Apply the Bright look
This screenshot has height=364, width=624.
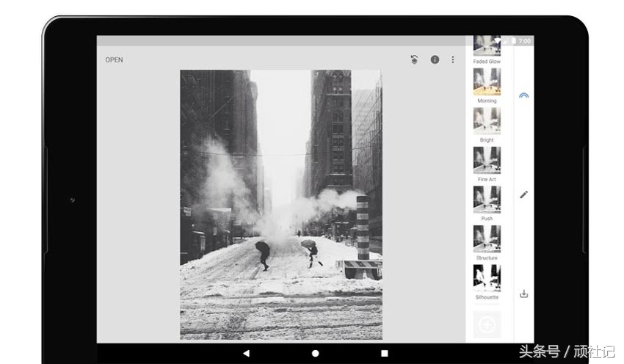[487, 120]
